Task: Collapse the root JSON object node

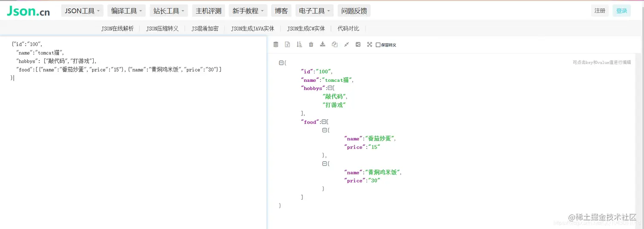Action: 281,63
